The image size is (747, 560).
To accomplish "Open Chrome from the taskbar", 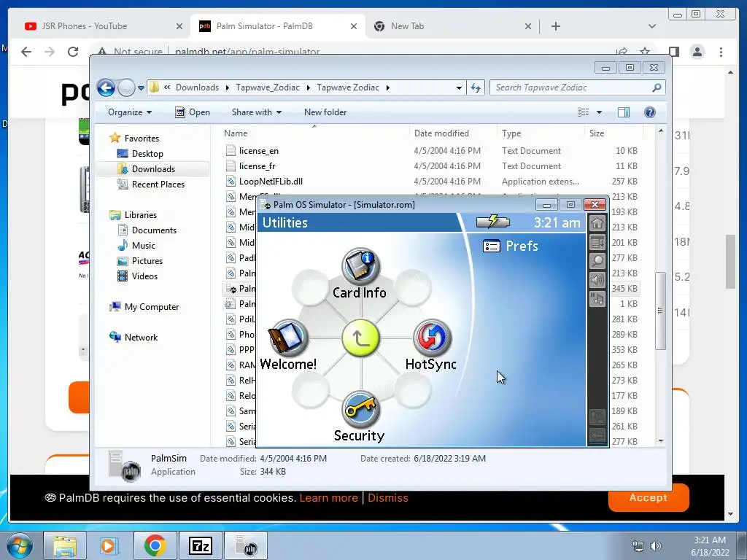I will [x=155, y=545].
